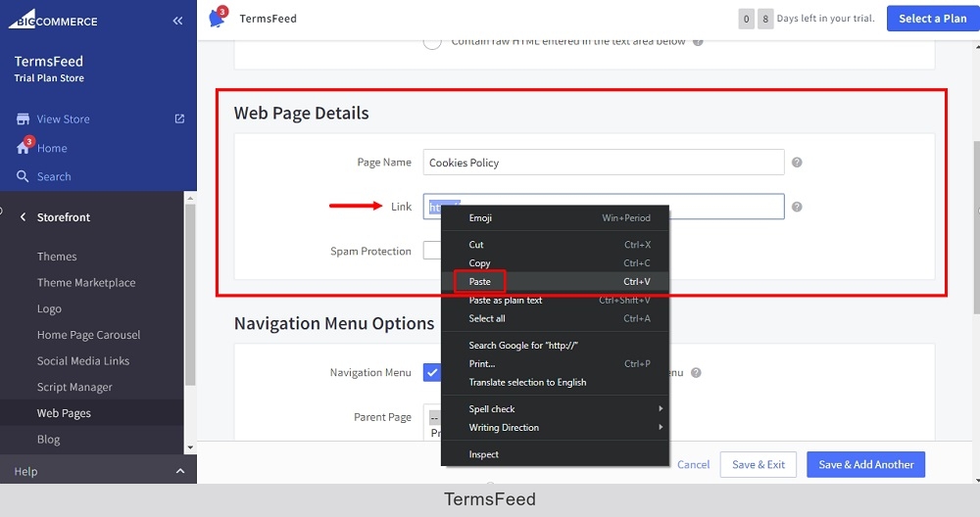The height and width of the screenshot is (517, 980).
Task: Open Social Media Links menu item
Action: [x=83, y=361]
